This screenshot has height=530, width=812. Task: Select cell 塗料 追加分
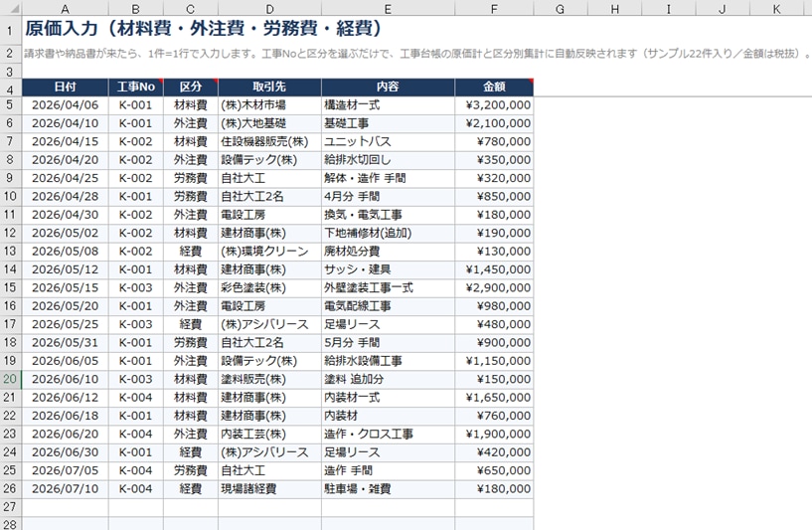click(388, 379)
